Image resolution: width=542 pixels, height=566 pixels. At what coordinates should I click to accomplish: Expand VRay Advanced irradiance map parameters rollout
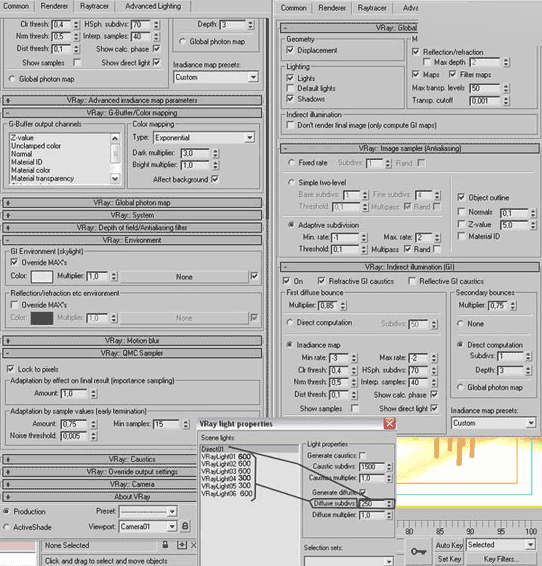[x=132, y=100]
